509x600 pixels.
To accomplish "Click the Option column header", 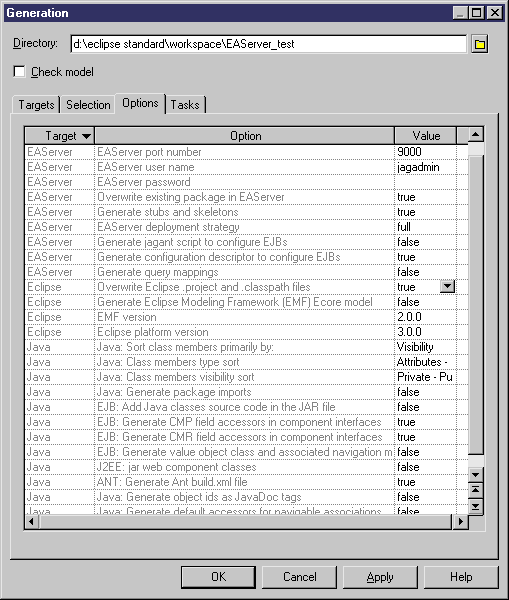I will [x=245, y=136].
